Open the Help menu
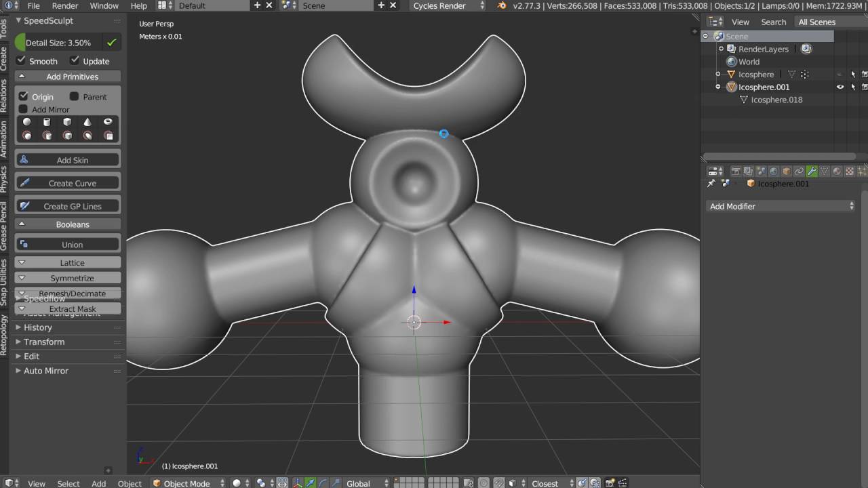Screen dimensions: 868x488 tap(138, 5)
